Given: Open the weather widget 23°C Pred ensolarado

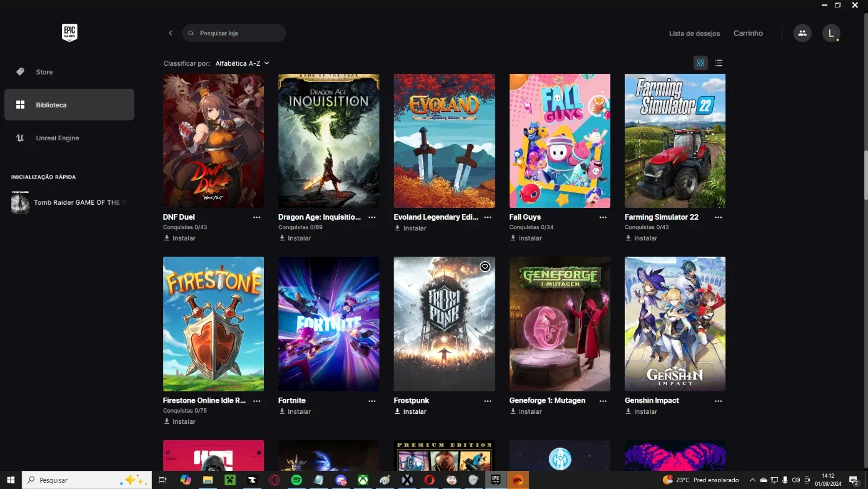Looking at the screenshot, I should tap(701, 480).
